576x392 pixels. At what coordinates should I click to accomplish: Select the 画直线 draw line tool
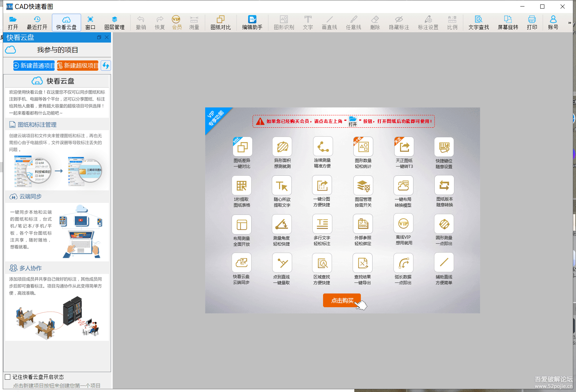tap(329, 23)
